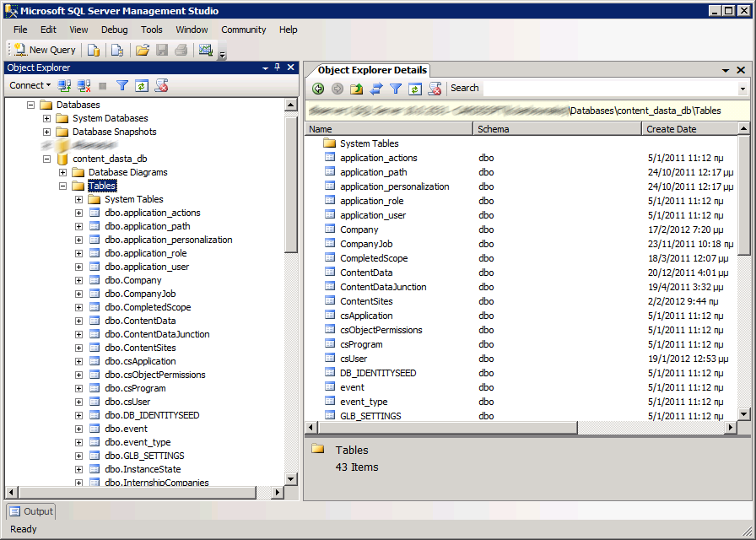Click the delete icon in Details toolbar

(435, 89)
